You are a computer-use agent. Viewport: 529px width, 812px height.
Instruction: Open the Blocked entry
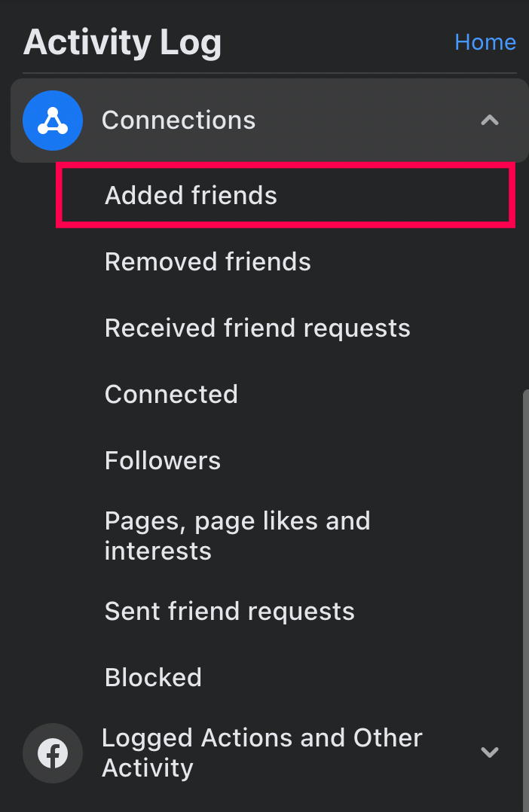pos(154,677)
